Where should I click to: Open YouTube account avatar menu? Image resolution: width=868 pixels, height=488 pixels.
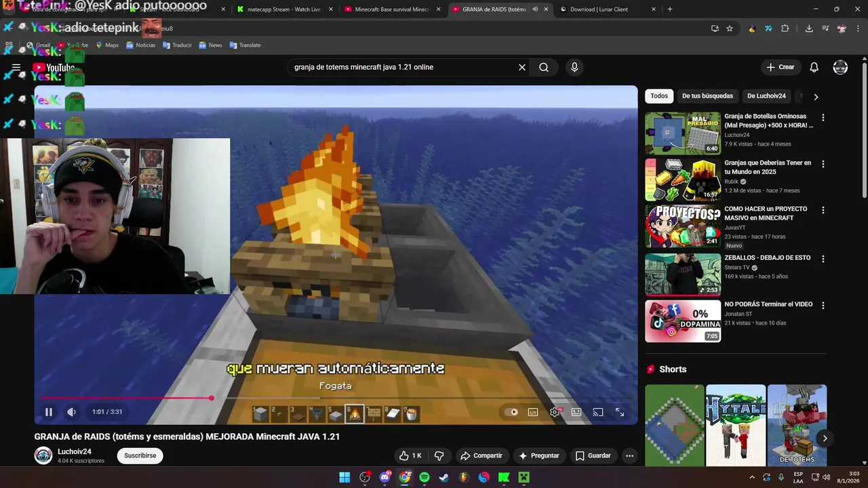point(840,67)
